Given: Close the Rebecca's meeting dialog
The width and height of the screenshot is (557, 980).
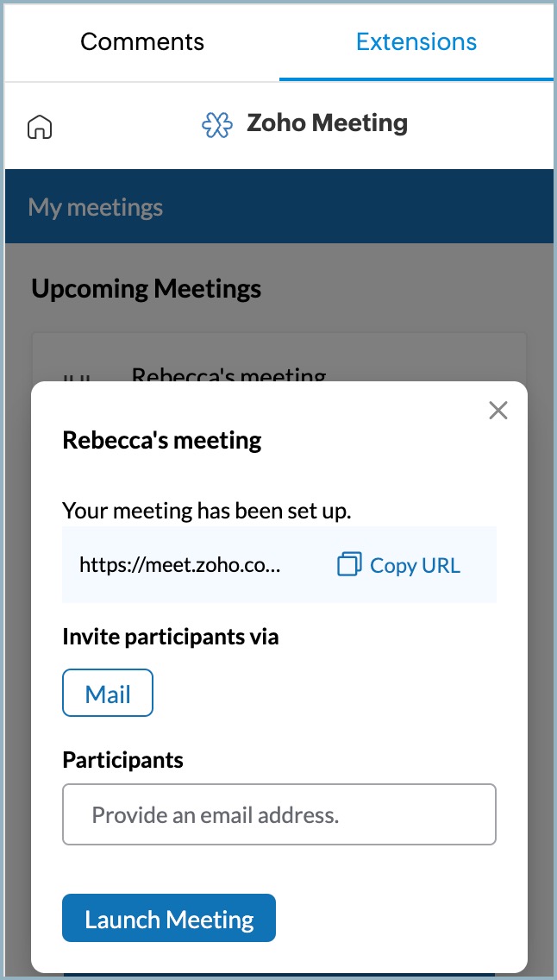Looking at the screenshot, I should tap(498, 411).
